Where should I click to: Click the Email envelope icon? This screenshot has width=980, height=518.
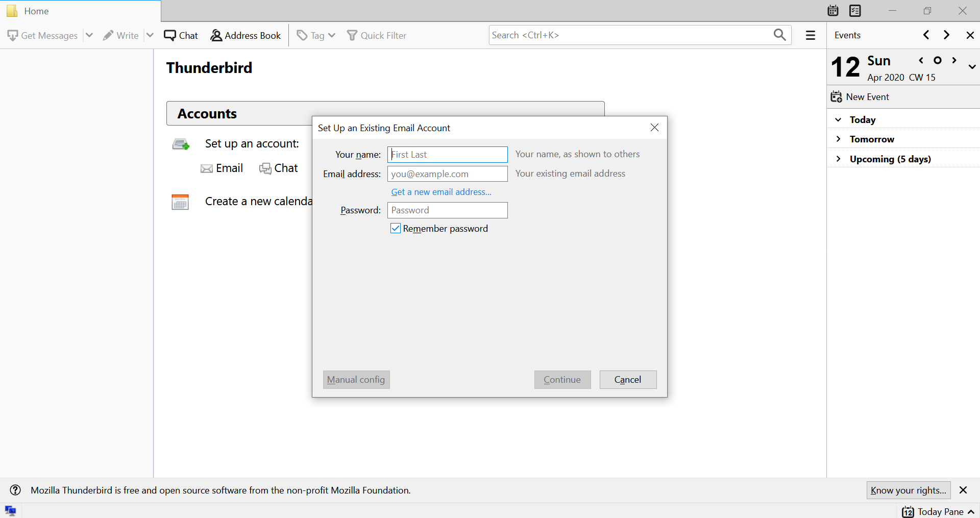click(207, 169)
